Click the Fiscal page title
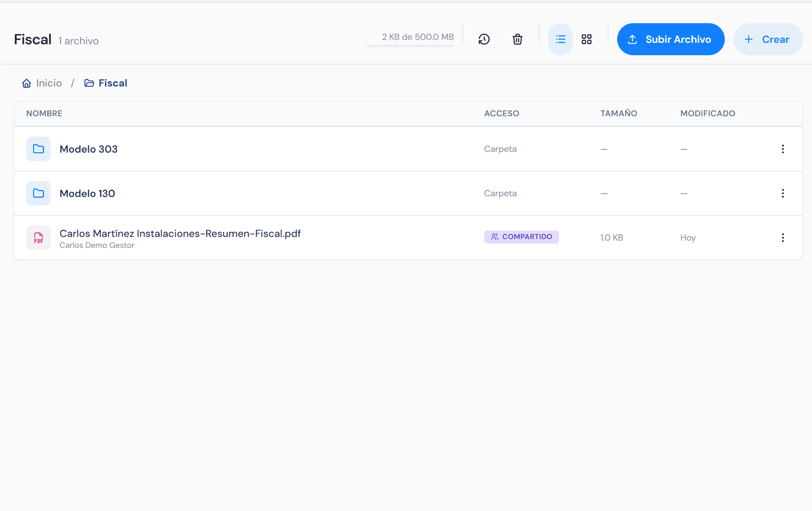 (x=33, y=39)
